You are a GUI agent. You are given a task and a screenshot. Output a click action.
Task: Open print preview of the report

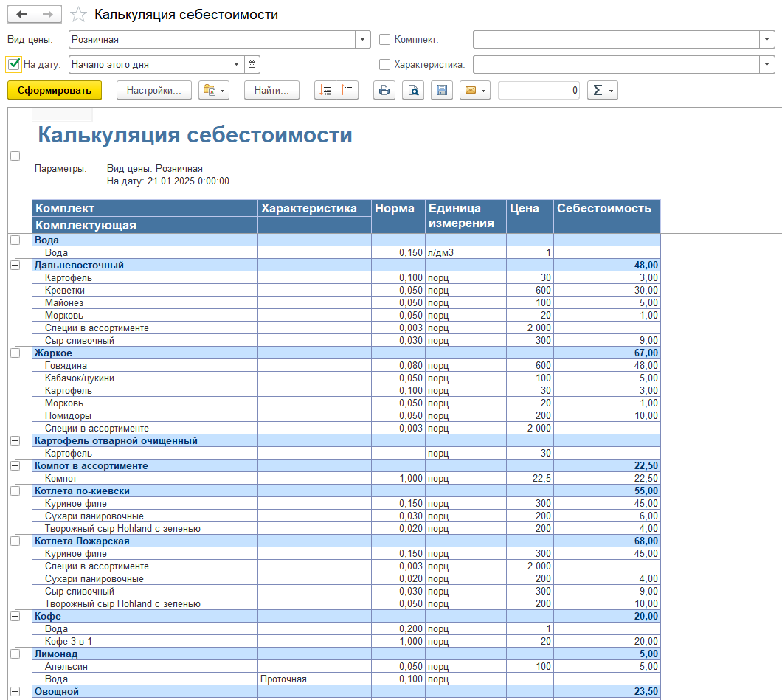(x=413, y=90)
